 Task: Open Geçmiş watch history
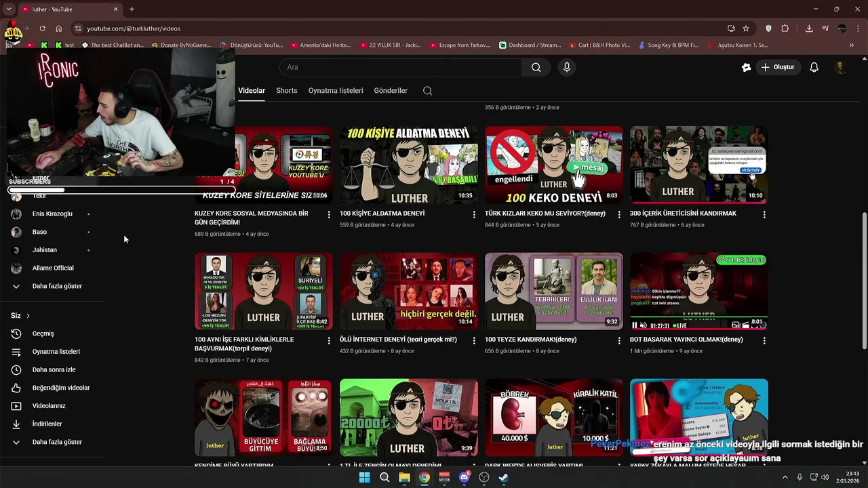(43, 333)
